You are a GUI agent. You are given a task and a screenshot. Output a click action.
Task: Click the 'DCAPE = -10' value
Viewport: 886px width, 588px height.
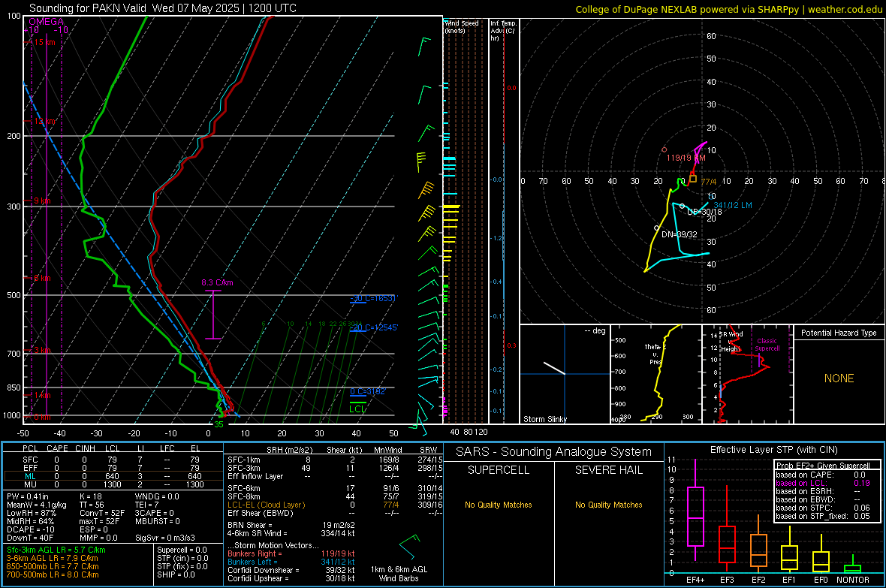tap(31, 529)
